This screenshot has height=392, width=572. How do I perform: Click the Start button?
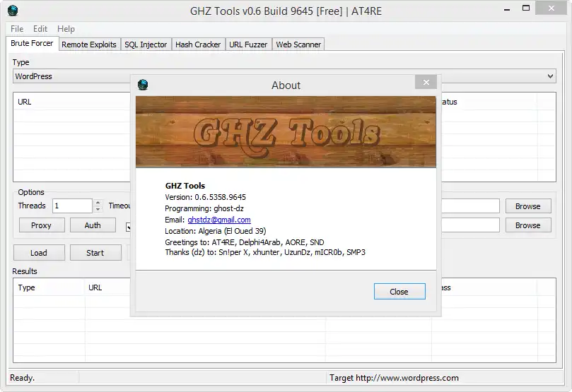point(95,252)
